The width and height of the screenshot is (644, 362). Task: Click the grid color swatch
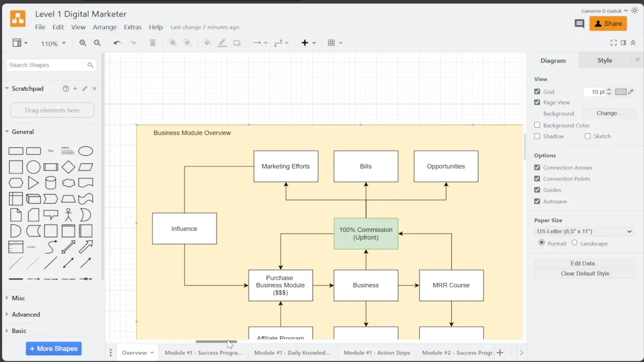620,92
